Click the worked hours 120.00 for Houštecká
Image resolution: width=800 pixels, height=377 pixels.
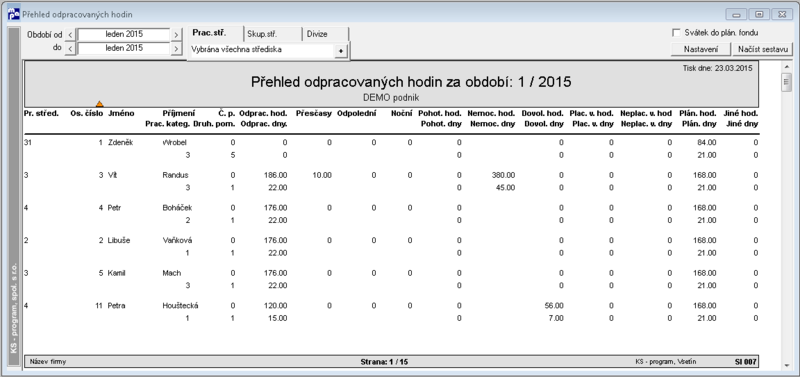276,306
